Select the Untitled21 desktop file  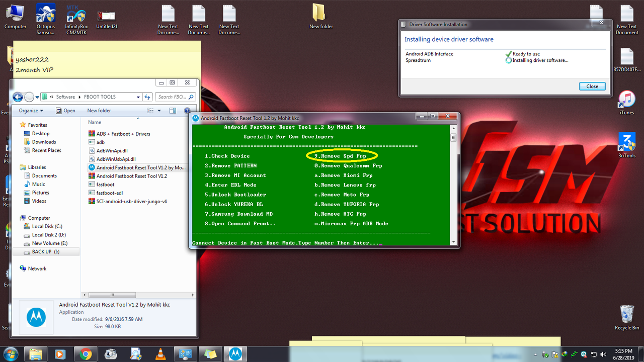pyautogui.click(x=107, y=19)
